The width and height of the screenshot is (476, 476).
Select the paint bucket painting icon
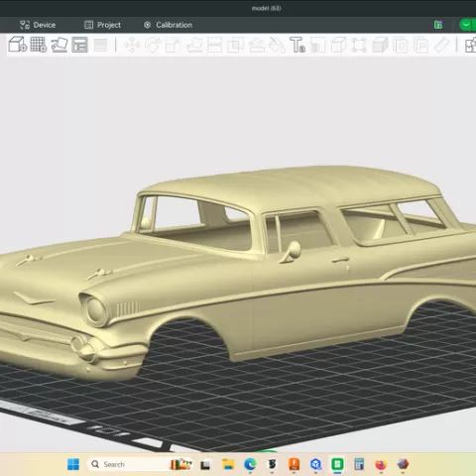tap(277, 45)
